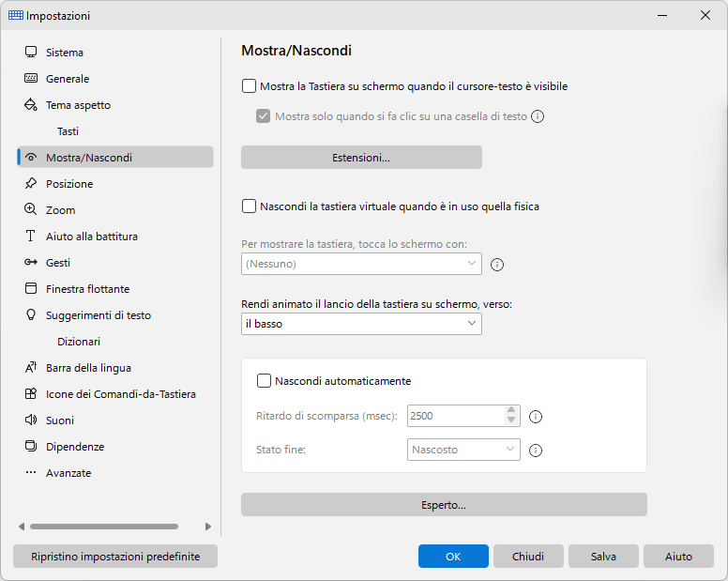Click the info icon next to 'Mostra solo quando si fa clic'
This screenshot has height=581, width=728.
(538, 116)
